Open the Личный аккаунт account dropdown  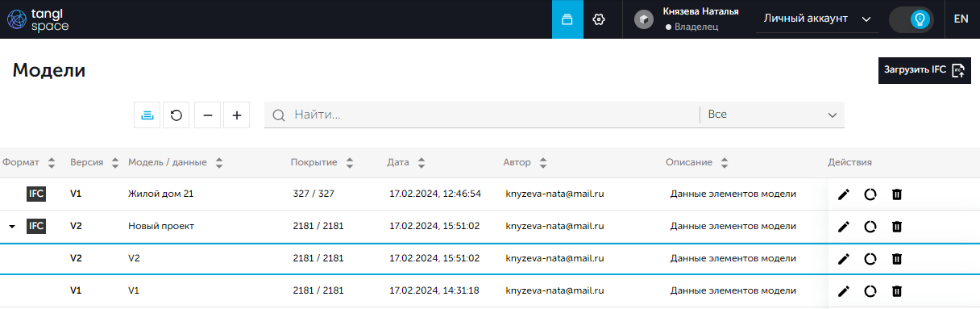817,19
